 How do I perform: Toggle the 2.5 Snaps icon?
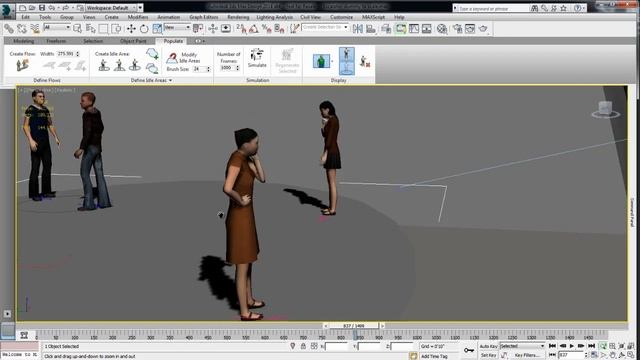(x=241, y=29)
